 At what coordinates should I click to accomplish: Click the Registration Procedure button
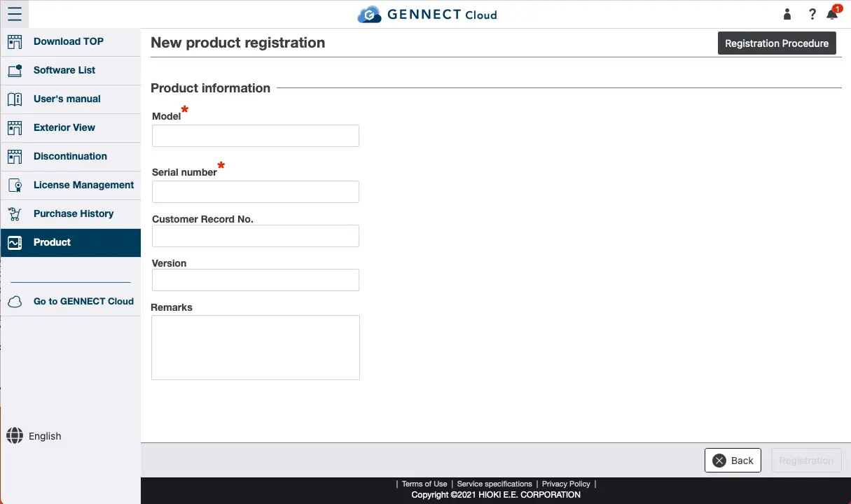(x=777, y=43)
